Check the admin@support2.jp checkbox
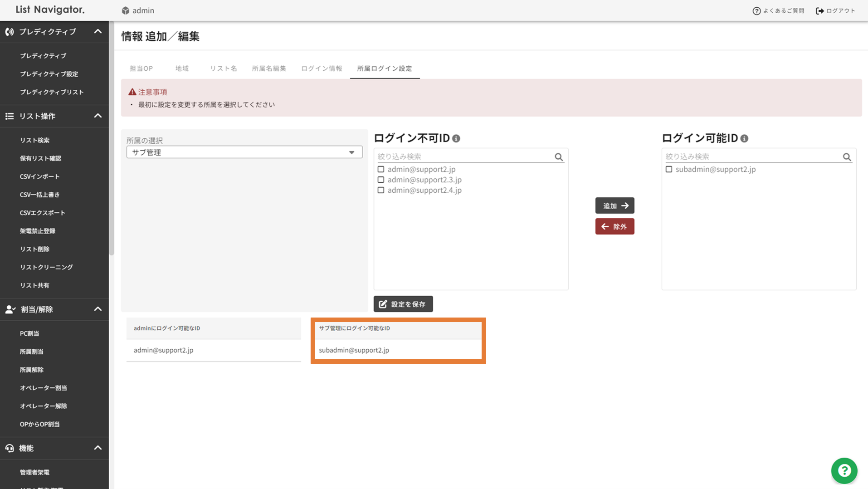Viewport: 868px width, 489px height. point(381,169)
